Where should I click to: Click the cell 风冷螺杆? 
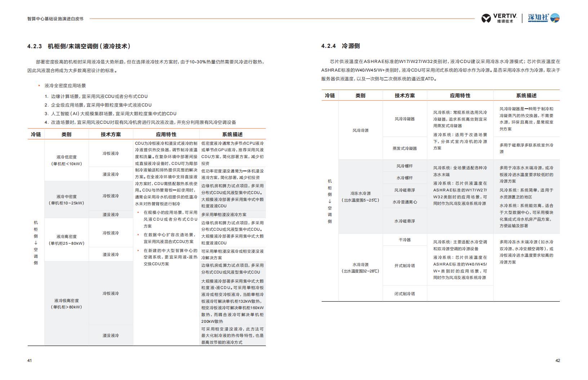[x=405, y=166]
